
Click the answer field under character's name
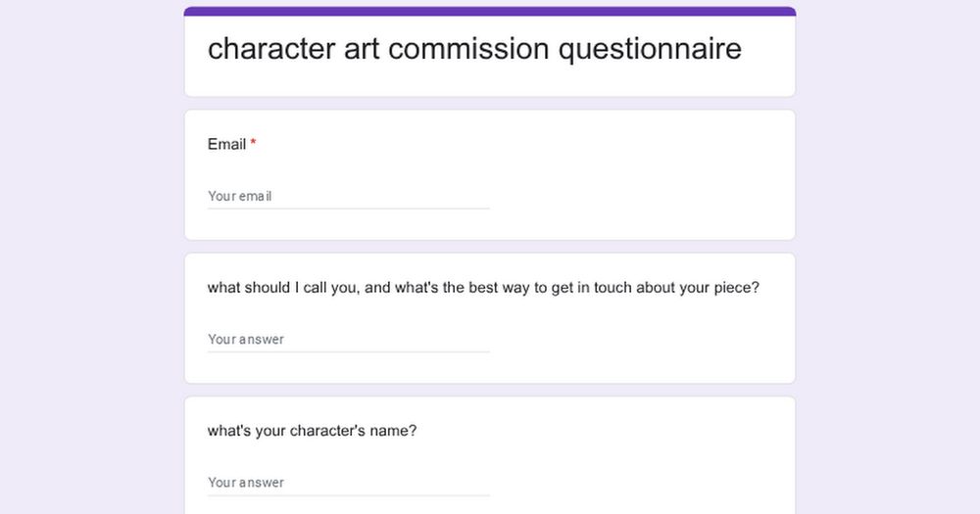(348, 483)
